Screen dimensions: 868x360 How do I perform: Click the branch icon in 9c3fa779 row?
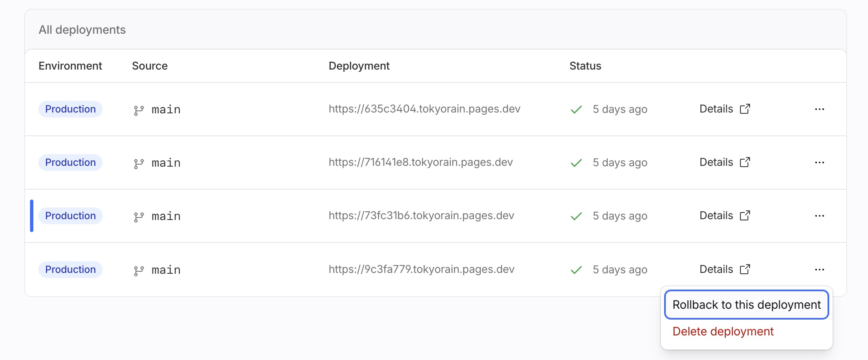(x=139, y=271)
